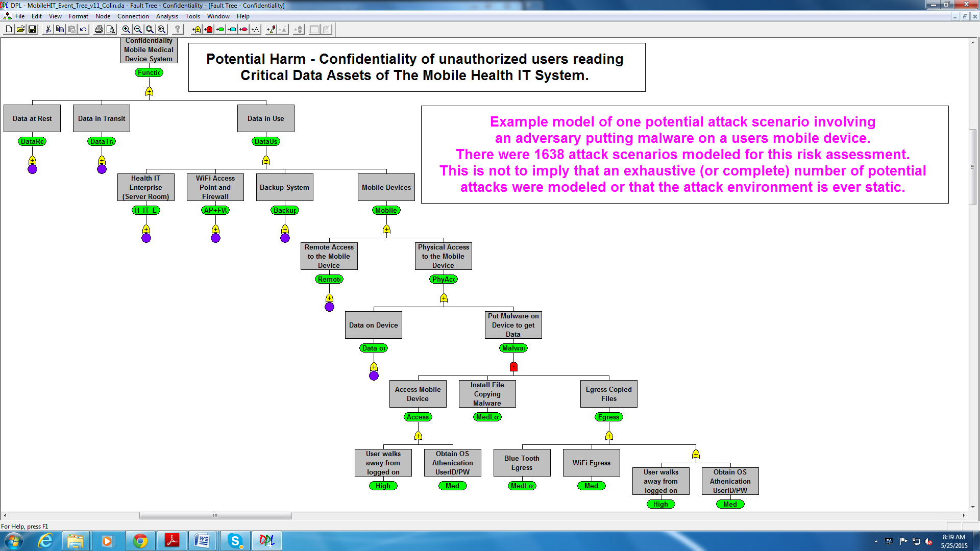Expand collapsed subtree under Backup System
Image resolution: width=980 pixels, height=551 pixels.
point(285,238)
